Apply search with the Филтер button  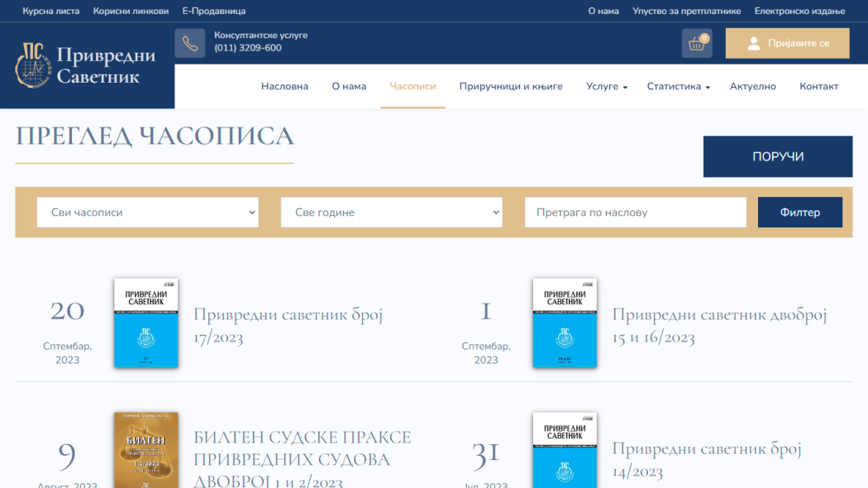[x=799, y=212]
